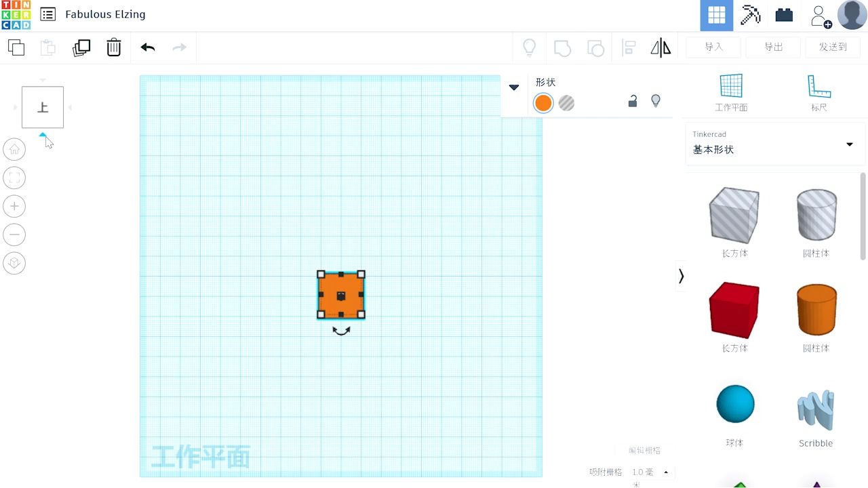868x488 pixels.
Task: Select the 球体 sphere shape thumbnail
Action: coord(734,403)
